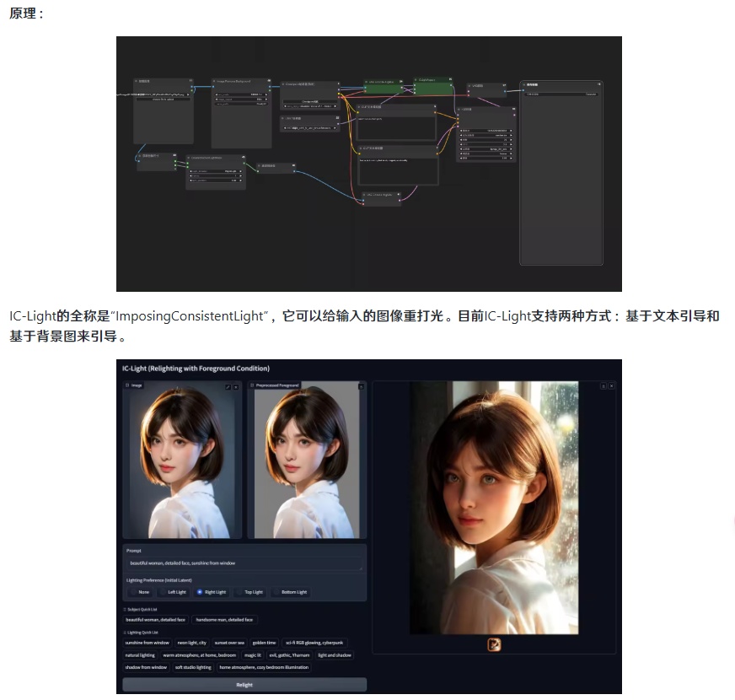735x700 pixels.
Task: Click the ComfyUI workflow screenshot image
Action: click(369, 164)
